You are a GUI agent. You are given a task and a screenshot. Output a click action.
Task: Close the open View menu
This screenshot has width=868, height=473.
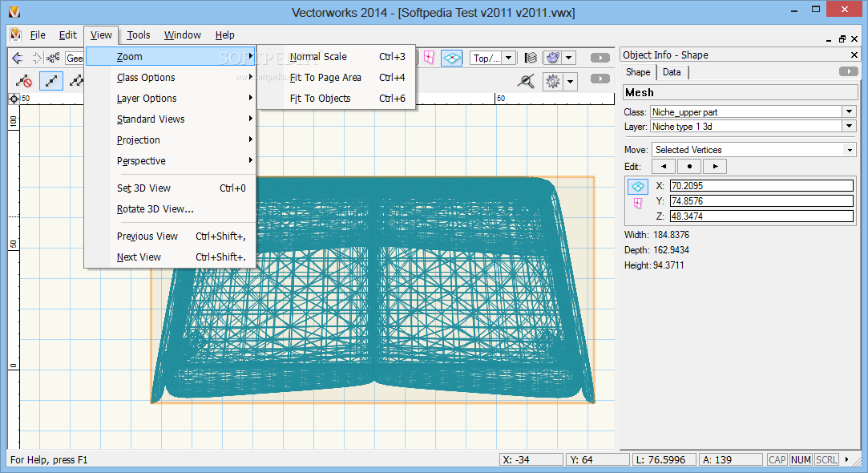tap(101, 35)
